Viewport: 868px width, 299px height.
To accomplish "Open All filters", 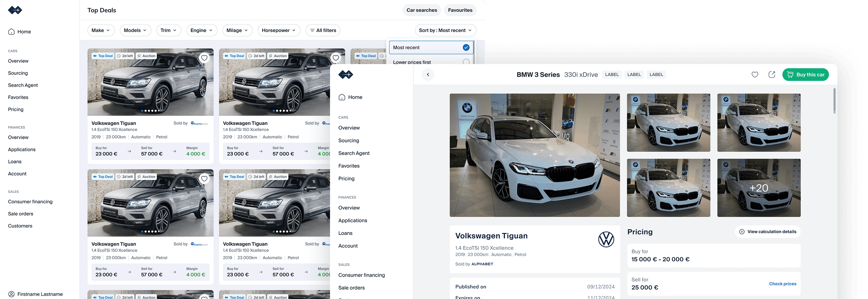I will point(323,30).
